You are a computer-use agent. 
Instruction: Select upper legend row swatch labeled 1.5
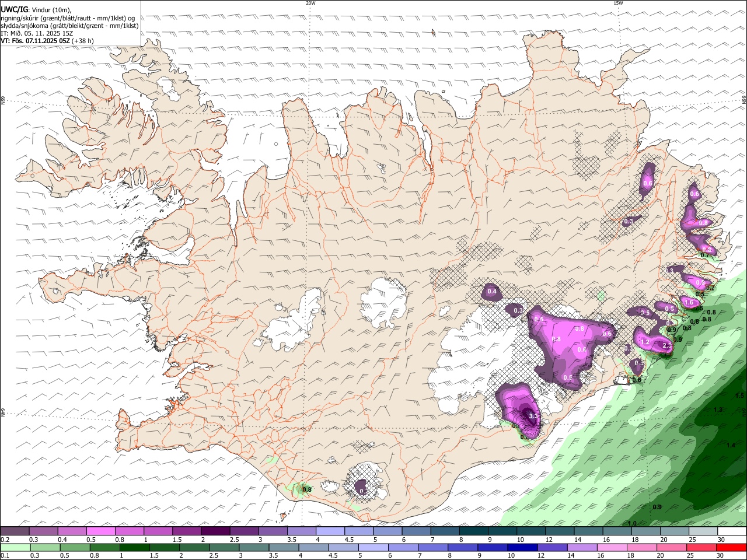tap(186, 531)
